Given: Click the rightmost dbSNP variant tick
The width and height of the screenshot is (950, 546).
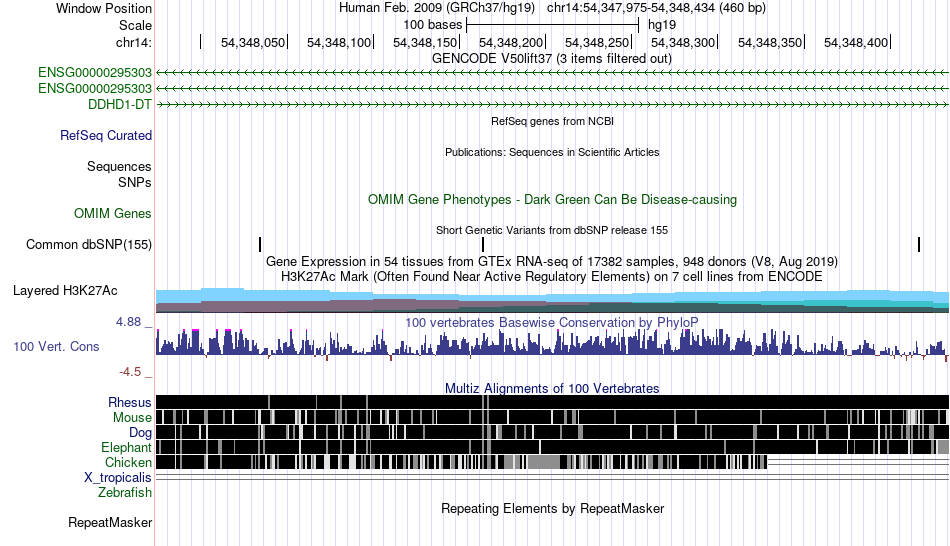Looking at the screenshot, I should 919,245.
